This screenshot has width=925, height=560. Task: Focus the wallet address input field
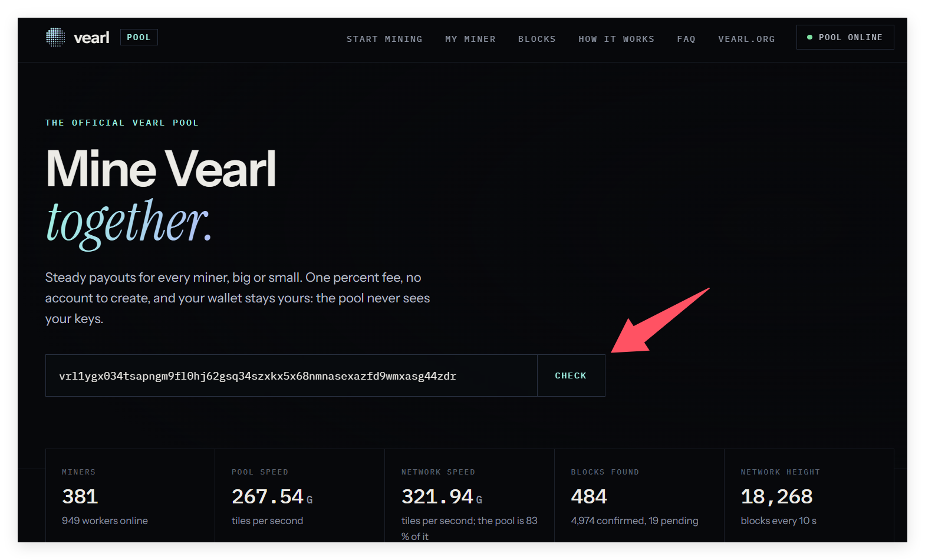tap(291, 375)
